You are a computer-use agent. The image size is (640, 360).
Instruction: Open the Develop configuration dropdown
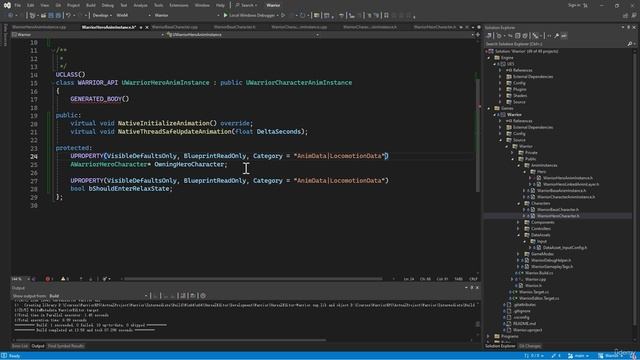click(102, 16)
